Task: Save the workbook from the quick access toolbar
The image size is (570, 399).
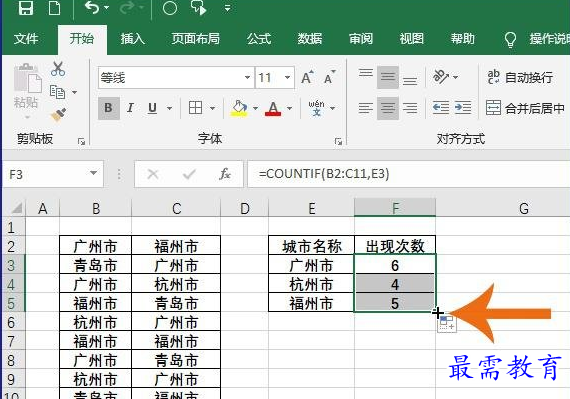Action: (x=26, y=8)
